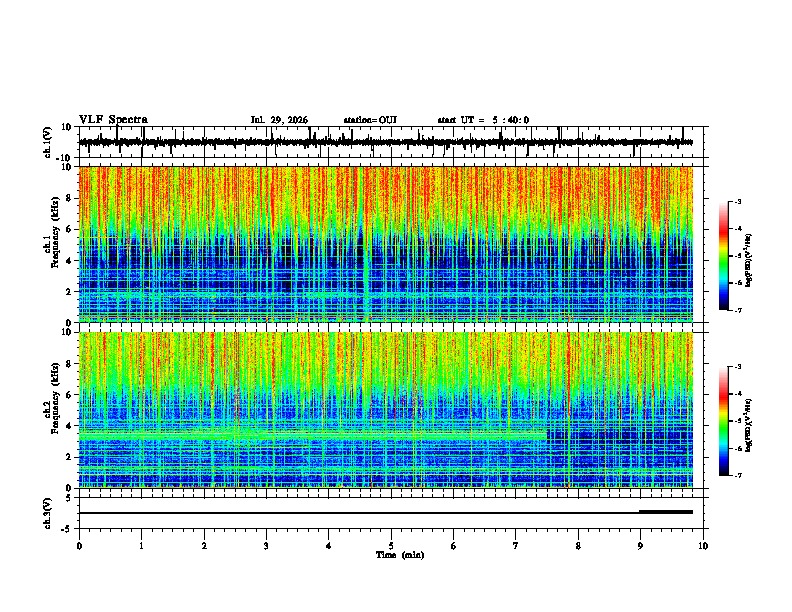792x612 pixels.
Task: Click the thick black segment in ch.3 trace
Action: coord(666,512)
